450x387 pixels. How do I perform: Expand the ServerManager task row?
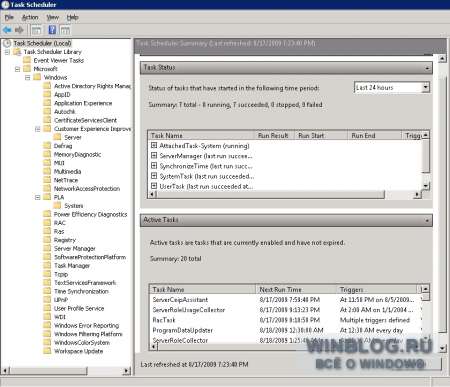pyautogui.click(x=154, y=155)
